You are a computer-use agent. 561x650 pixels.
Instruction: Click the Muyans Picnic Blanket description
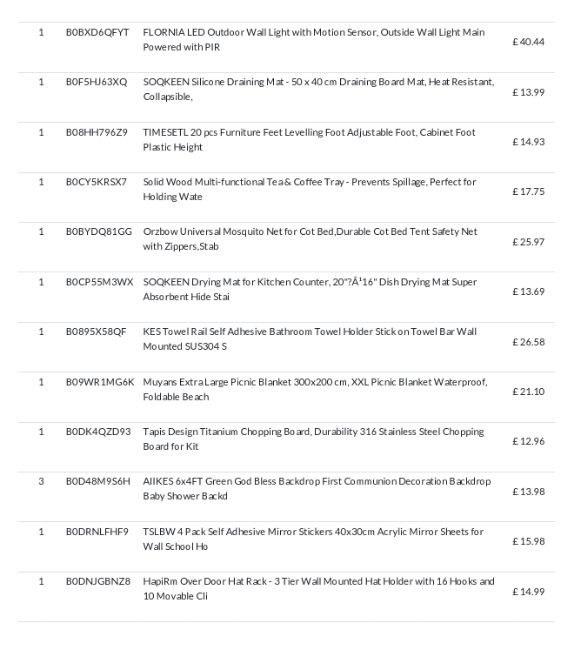315,389
